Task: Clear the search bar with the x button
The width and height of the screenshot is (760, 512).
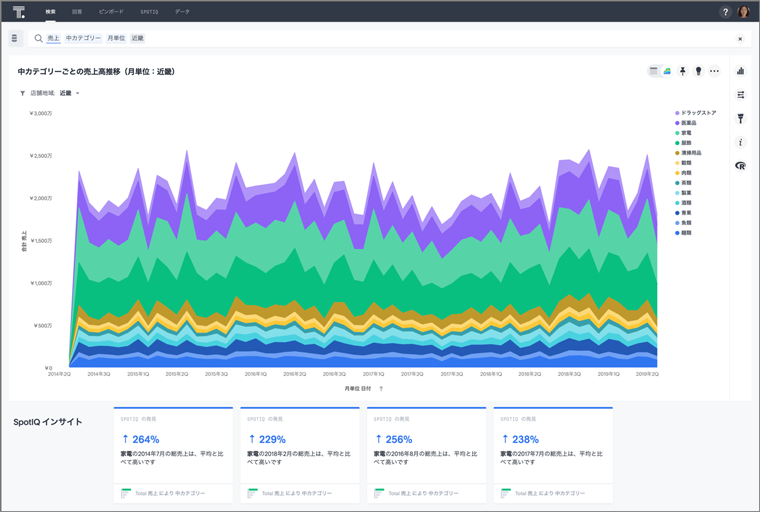Action: coord(740,39)
